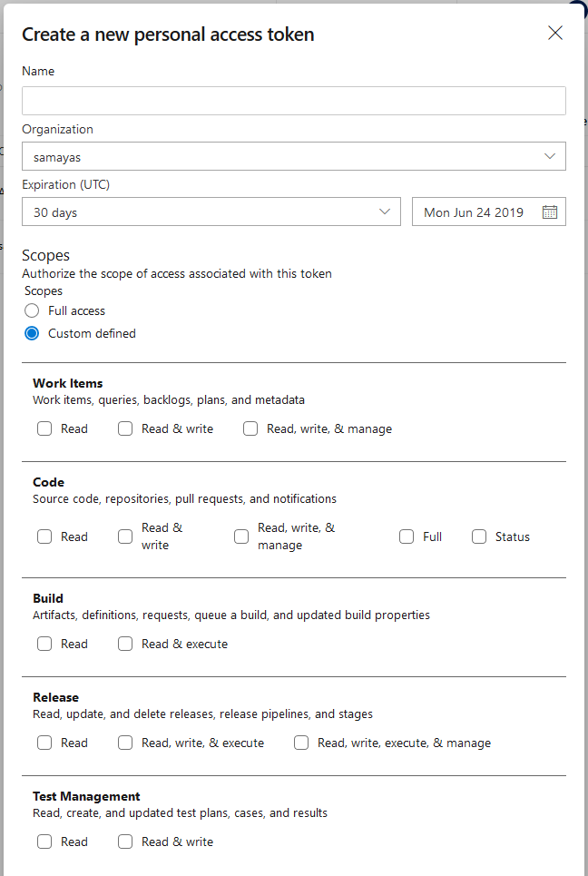Open the Organization dropdown showing samayas
Screen dimensions: 588x876
[293, 156]
